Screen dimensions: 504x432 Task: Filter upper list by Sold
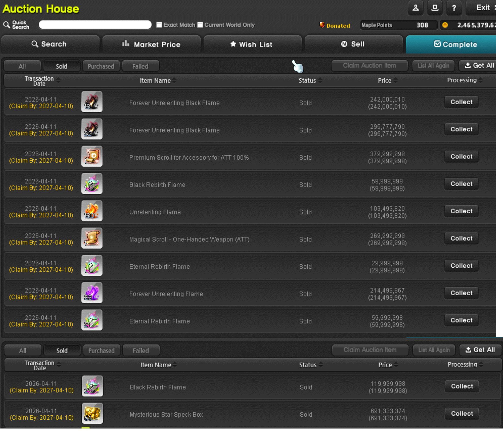click(x=61, y=66)
